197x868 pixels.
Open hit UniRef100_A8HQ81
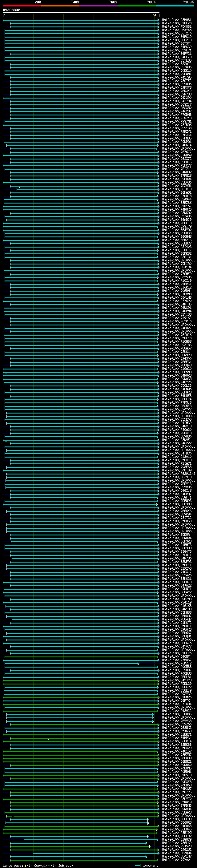coord(176,20)
